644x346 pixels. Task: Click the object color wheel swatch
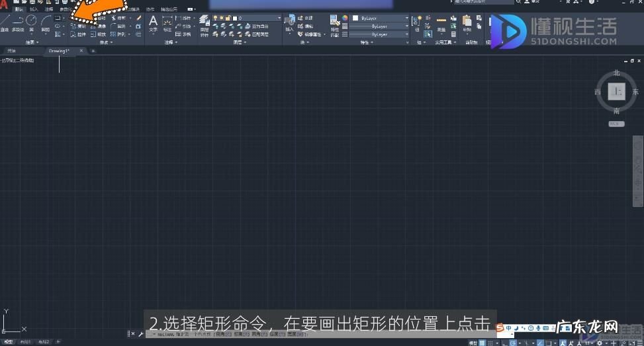coord(345,18)
